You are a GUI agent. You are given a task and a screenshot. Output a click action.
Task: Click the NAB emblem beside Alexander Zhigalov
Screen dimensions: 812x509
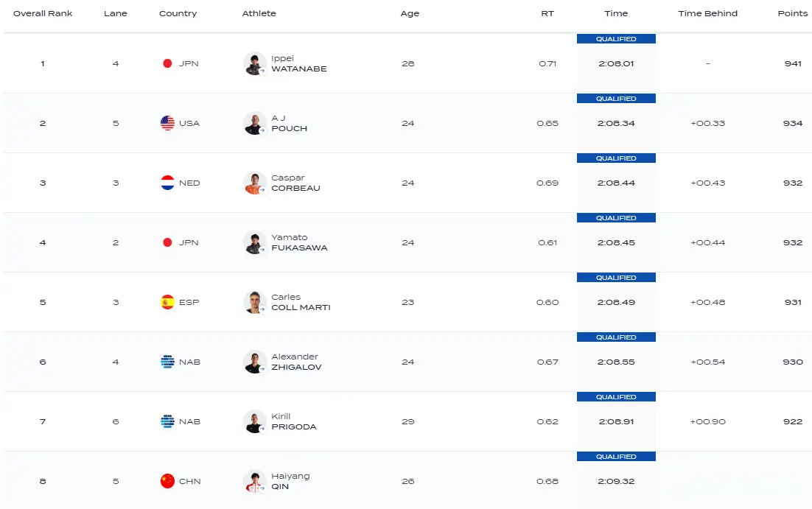tap(167, 362)
